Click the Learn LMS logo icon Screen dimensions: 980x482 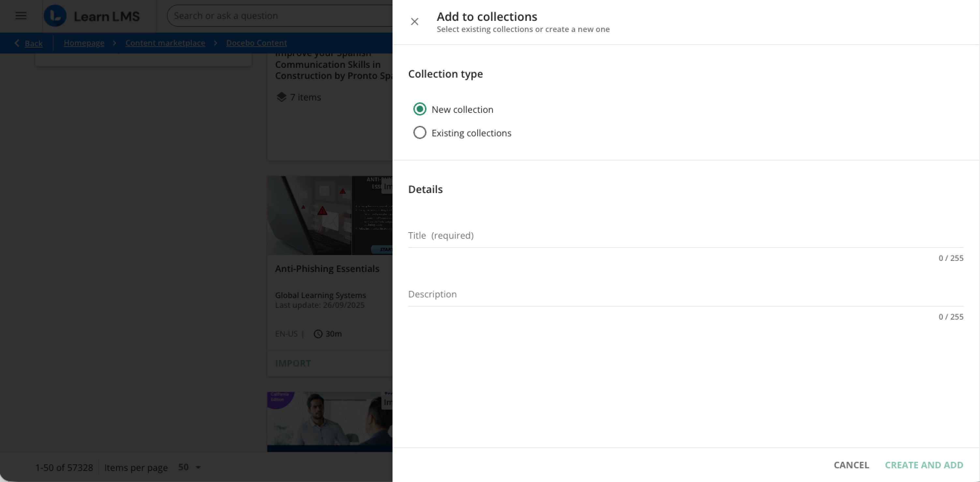[55, 16]
